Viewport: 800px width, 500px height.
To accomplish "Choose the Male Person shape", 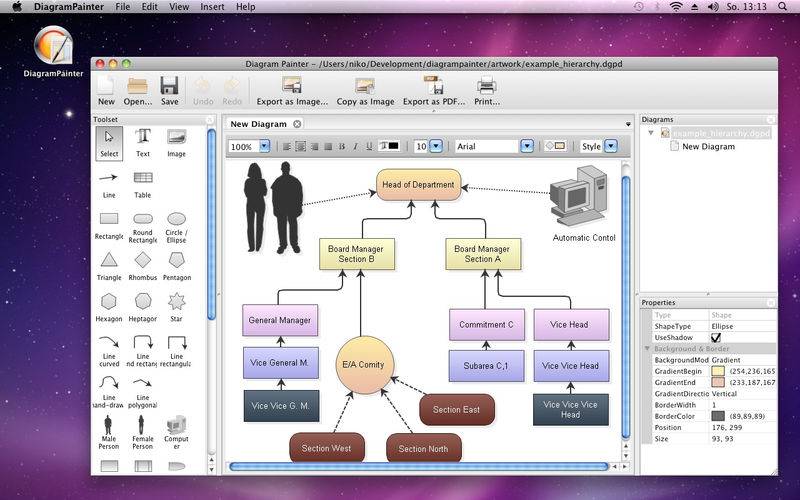I will pyautogui.click(x=109, y=433).
